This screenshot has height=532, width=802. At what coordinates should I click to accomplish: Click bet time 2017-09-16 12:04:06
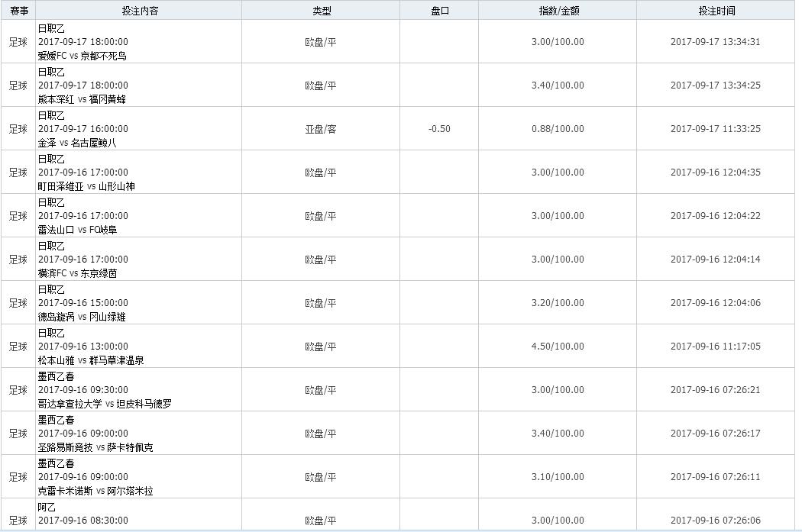[x=716, y=302]
